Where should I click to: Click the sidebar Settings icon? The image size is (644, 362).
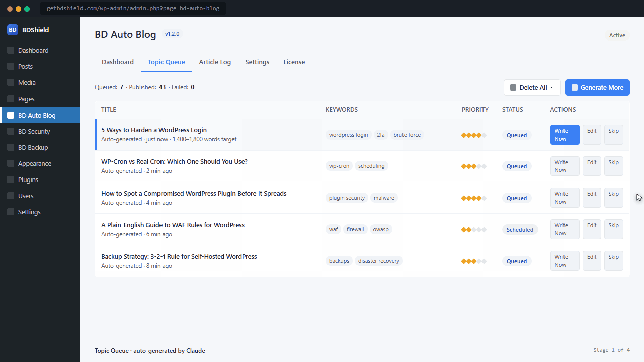click(11, 212)
